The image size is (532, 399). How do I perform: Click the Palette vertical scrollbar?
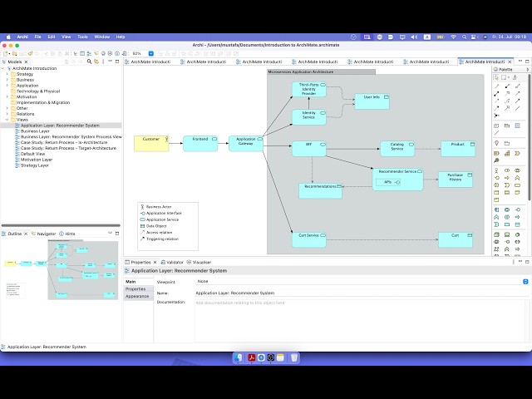point(530,135)
